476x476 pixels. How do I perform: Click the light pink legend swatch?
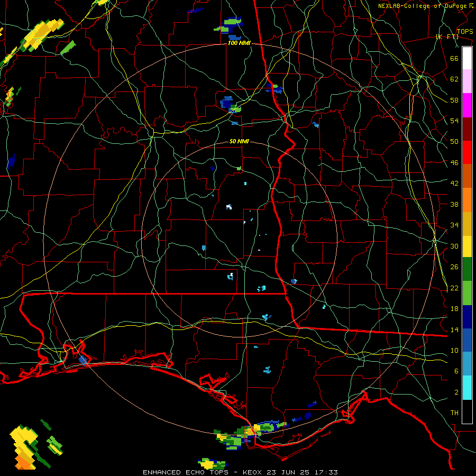(x=467, y=81)
